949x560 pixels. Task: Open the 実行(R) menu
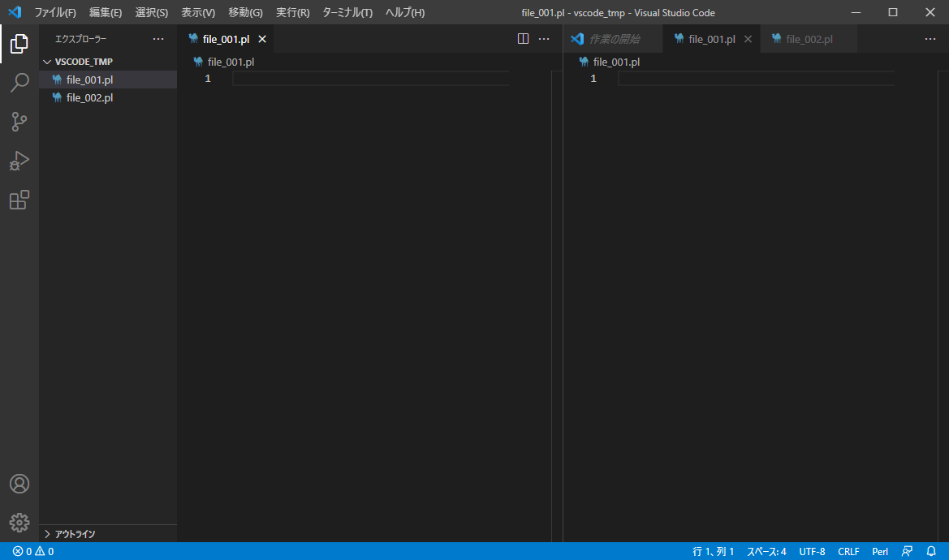292,12
